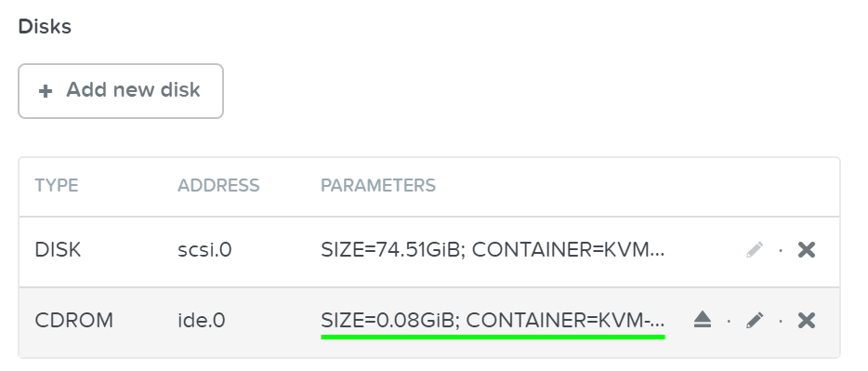Eject the CDROM ide.0 media
This screenshot has height=371, width=868.
pyautogui.click(x=702, y=320)
